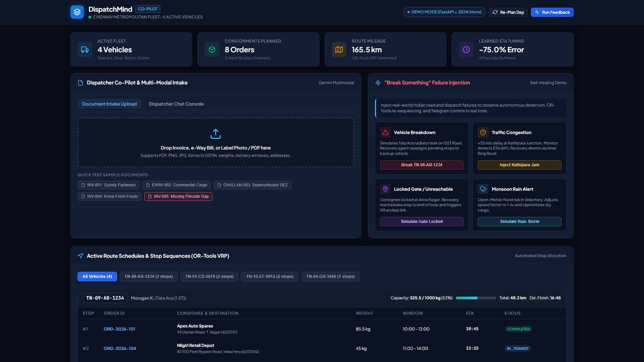The image size is (644, 362).
Task: Open the Dispatcher Chat Console tab
Action: [176, 104]
